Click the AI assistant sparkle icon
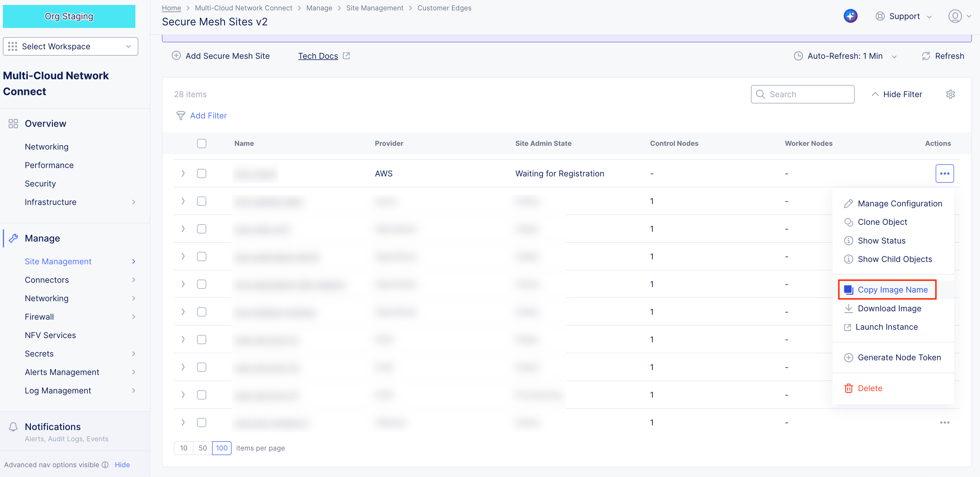 pos(850,16)
